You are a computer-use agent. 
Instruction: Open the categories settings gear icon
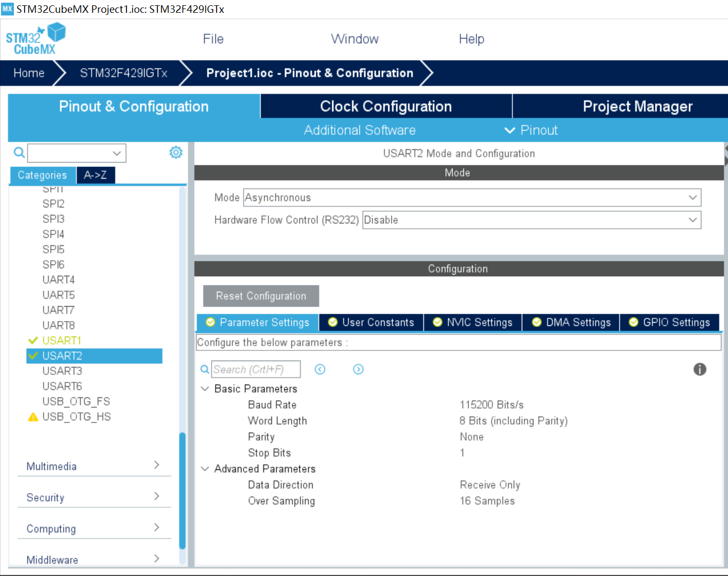[176, 153]
